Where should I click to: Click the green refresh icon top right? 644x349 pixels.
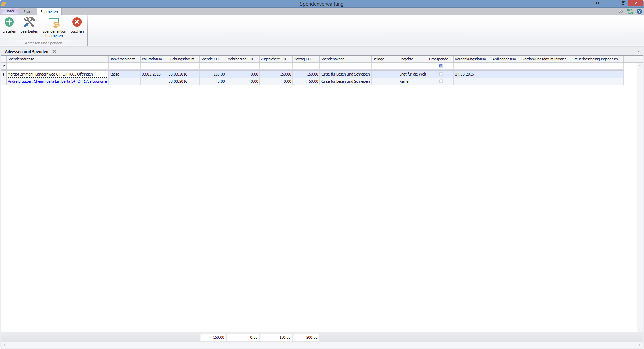630,12
